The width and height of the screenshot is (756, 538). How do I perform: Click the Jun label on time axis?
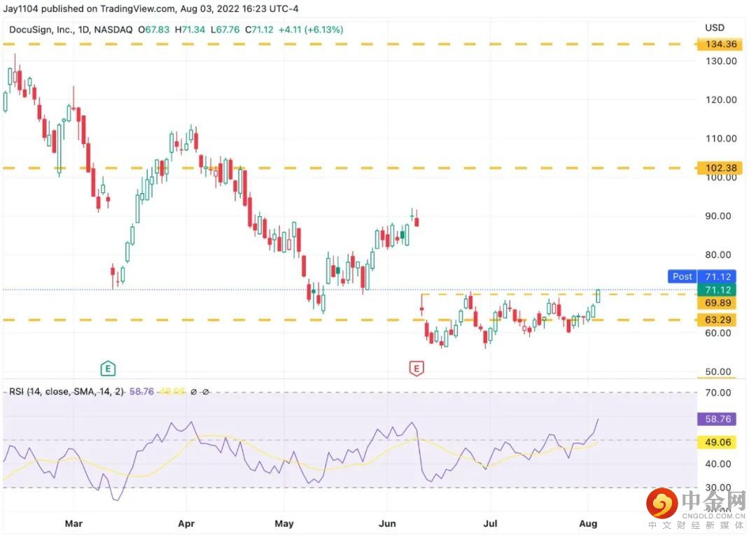click(387, 523)
